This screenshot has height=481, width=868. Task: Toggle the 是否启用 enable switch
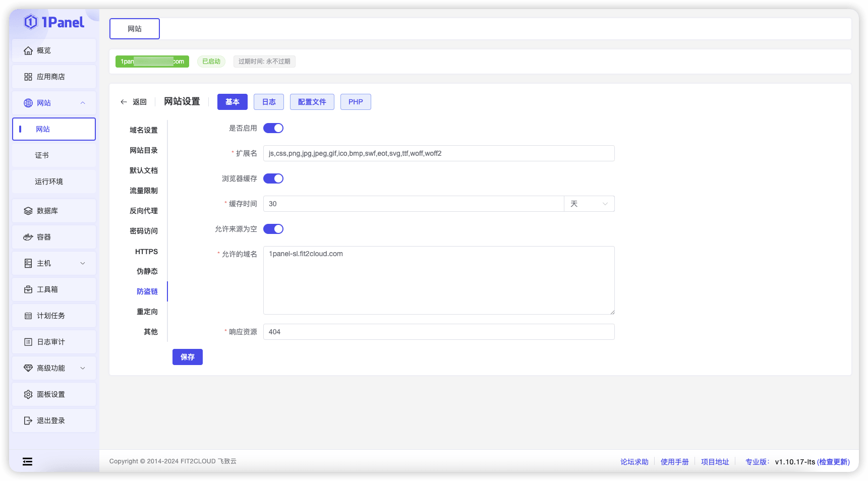pyautogui.click(x=273, y=128)
